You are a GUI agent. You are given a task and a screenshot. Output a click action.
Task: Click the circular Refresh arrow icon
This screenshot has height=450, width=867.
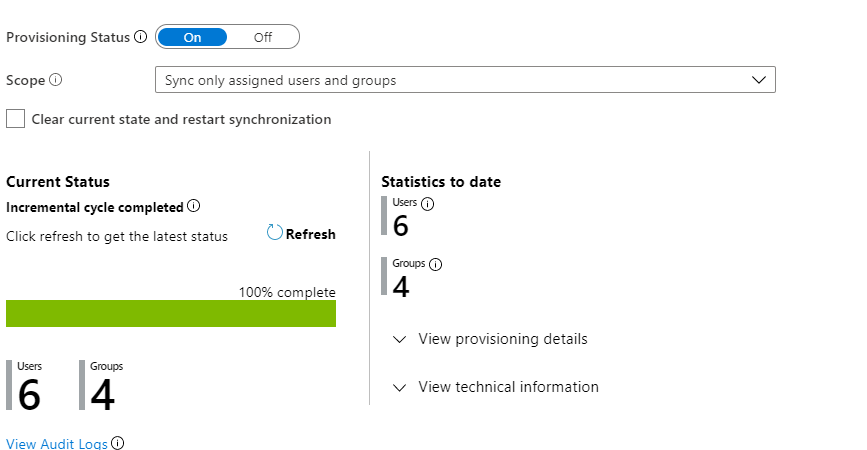tap(275, 233)
